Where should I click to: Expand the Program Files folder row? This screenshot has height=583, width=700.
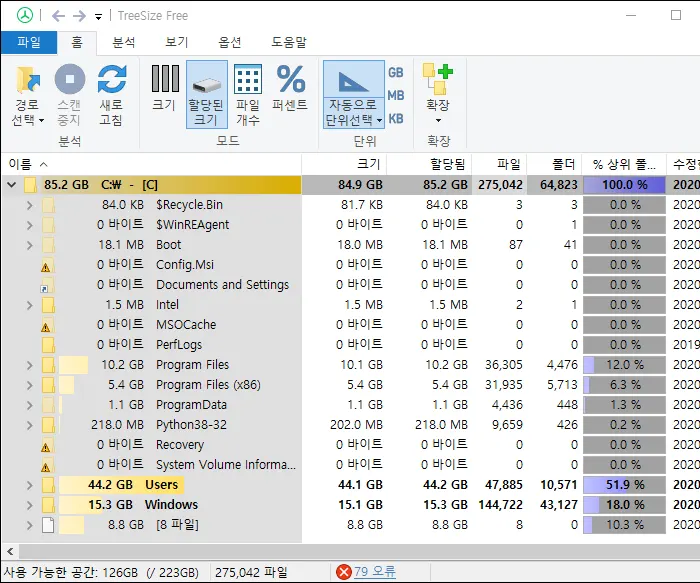click(29, 365)
